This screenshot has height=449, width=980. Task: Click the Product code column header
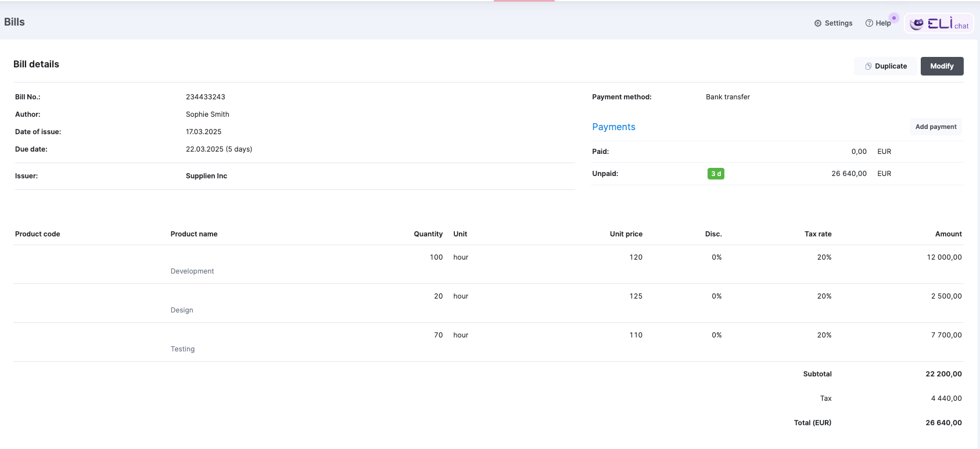pos(38,234)
